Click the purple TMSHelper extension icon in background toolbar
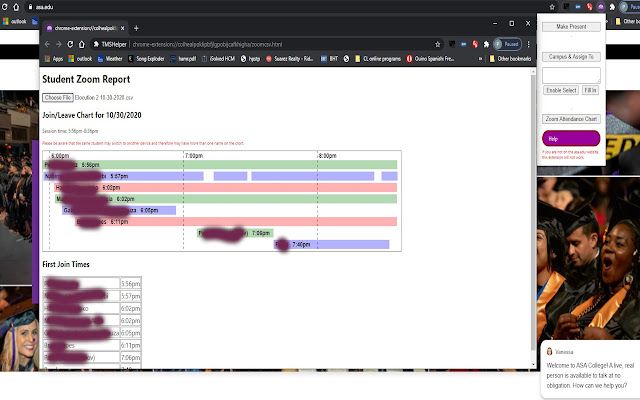The width and height of the screenshot is (640, 400). pos(600,7)
